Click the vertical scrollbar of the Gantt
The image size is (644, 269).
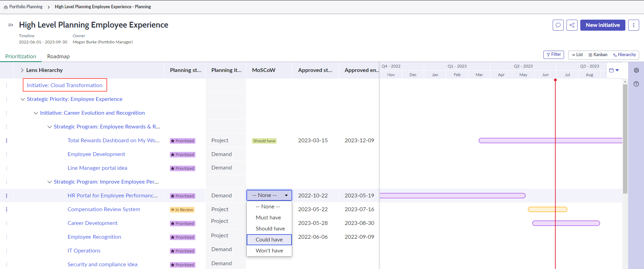coord(625,139)
